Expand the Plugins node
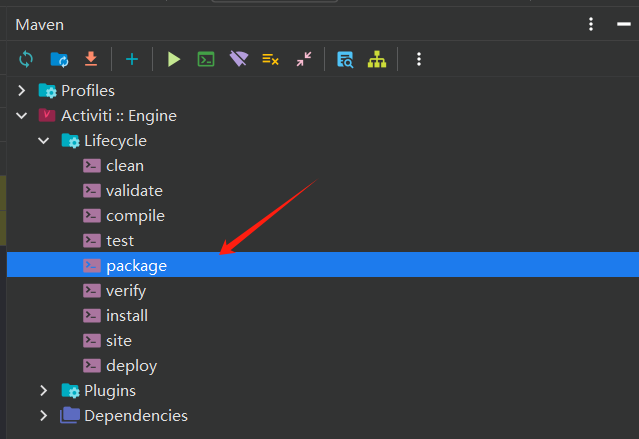 pos(43,391)
